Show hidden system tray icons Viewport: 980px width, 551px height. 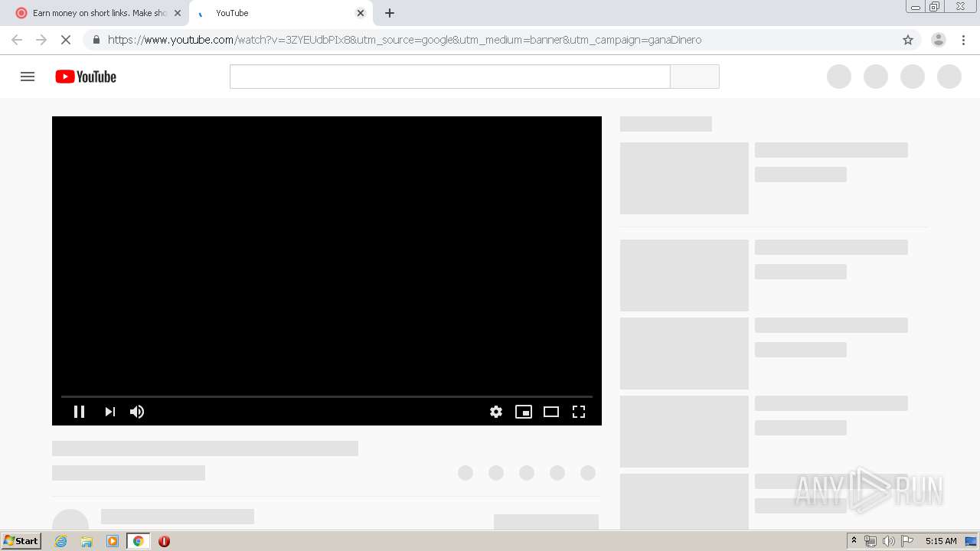pos(854,541)
